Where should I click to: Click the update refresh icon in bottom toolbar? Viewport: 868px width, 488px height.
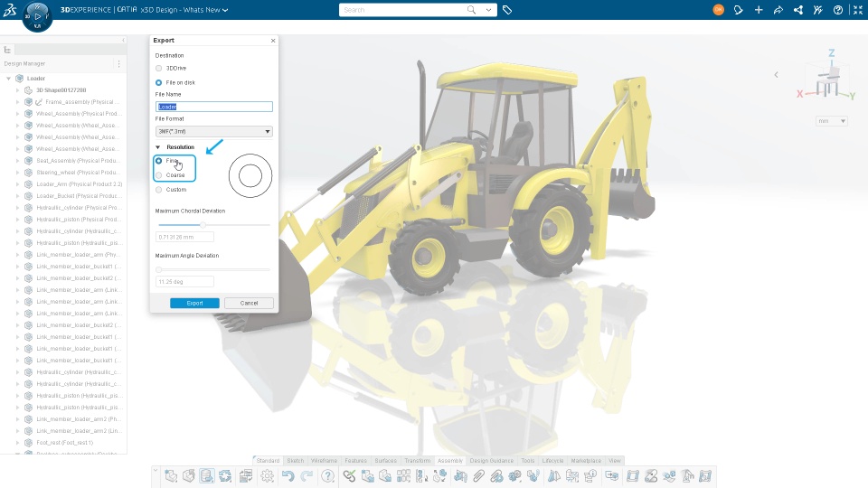click(225, 476)
